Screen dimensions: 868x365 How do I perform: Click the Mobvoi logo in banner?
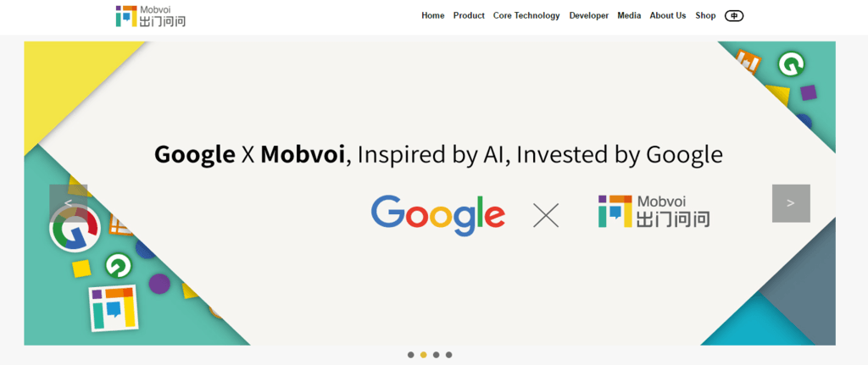pyautogui.click(x=654, y=212)
